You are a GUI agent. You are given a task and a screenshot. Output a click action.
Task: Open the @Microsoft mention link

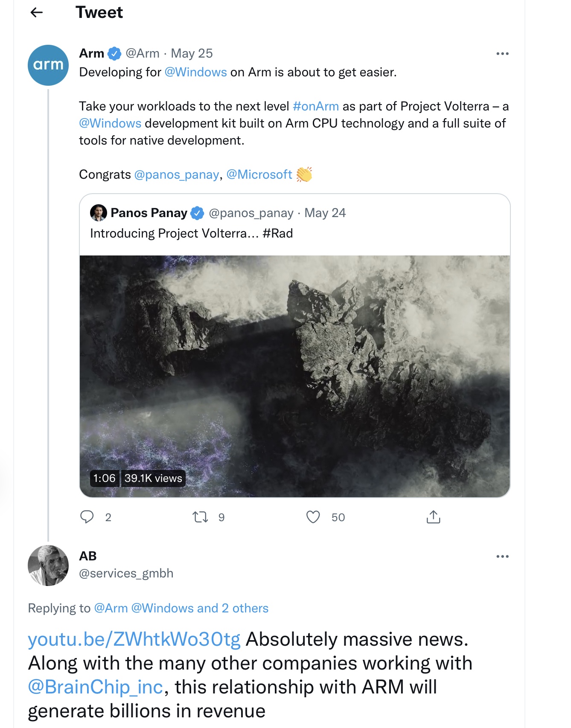(x=259, y=174)
